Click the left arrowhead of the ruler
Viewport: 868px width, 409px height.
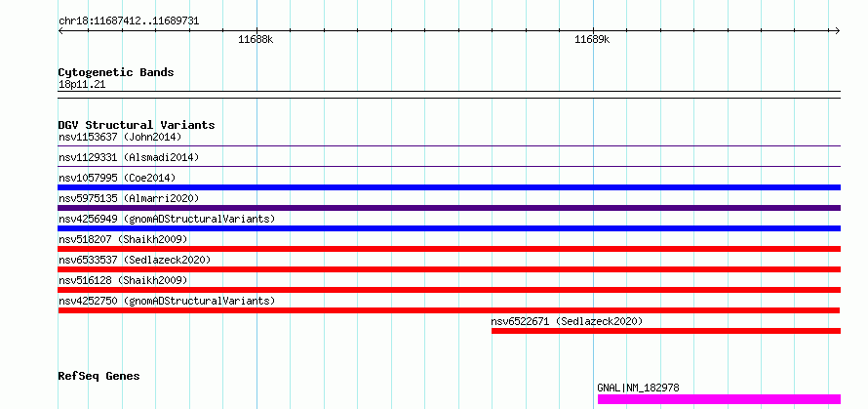pos(60,31)
